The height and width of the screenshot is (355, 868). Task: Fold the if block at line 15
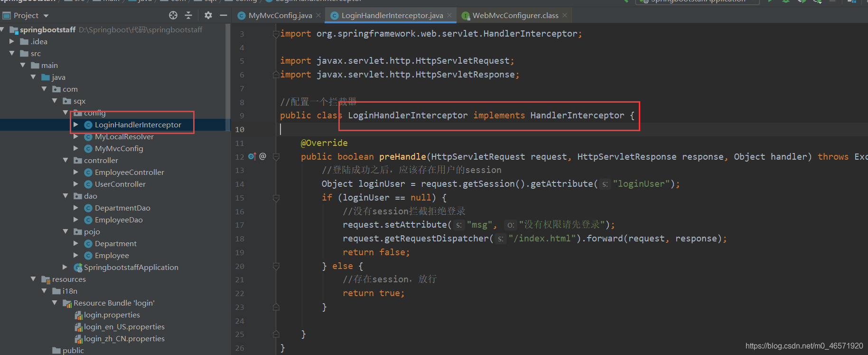pos(276,198)
